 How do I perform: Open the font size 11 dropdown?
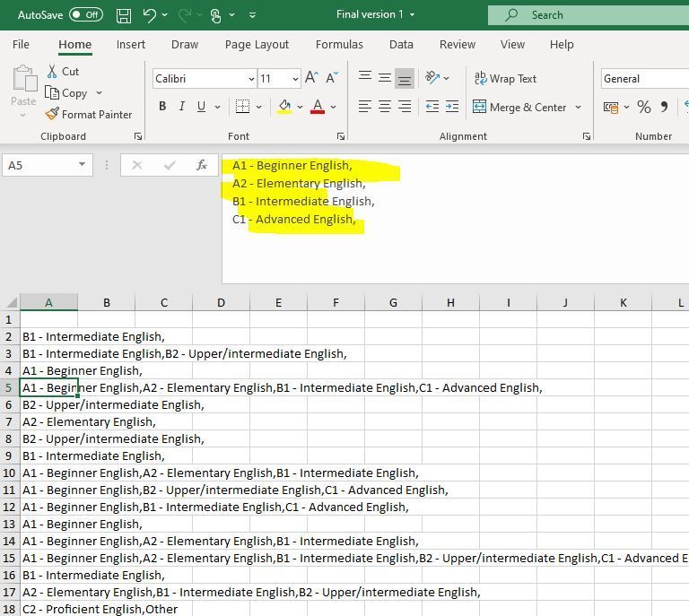coord(295,79)
